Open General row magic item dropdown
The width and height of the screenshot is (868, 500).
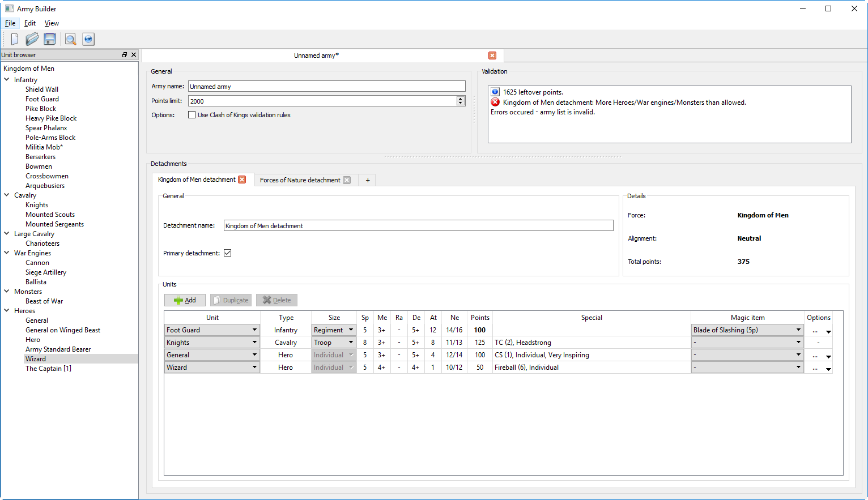coord(747,355)
